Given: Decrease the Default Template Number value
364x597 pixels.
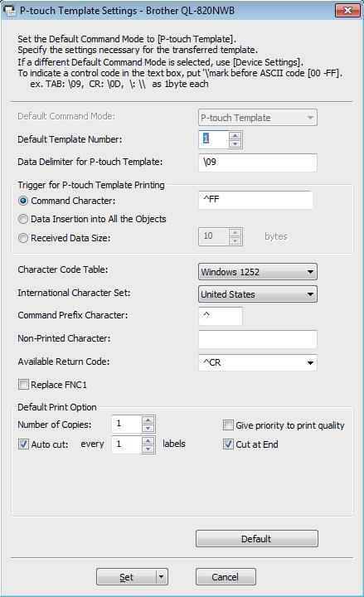Looking at the screenshot, I should 235,143.
